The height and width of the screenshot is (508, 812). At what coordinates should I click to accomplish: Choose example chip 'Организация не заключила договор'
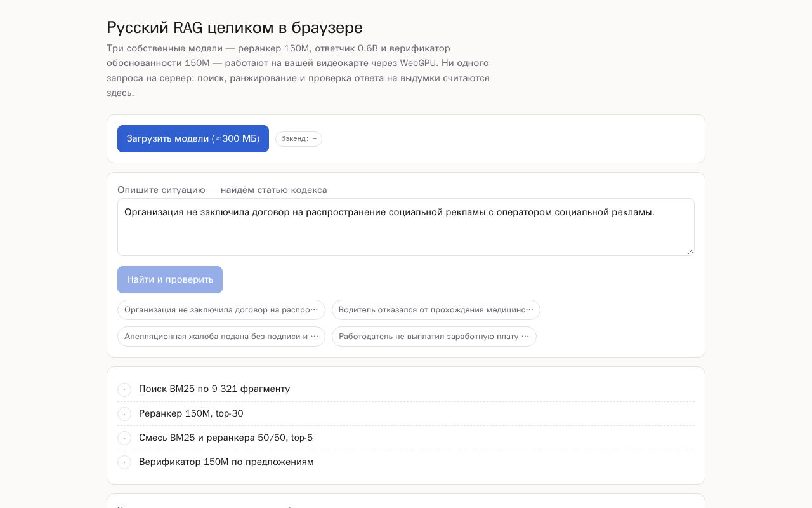coord(221,310)
